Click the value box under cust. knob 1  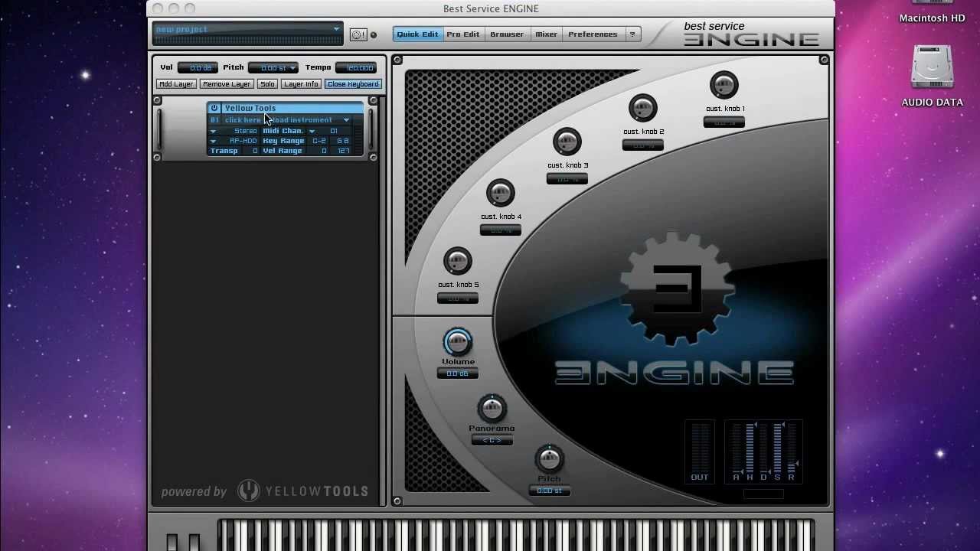coord(724,122)
